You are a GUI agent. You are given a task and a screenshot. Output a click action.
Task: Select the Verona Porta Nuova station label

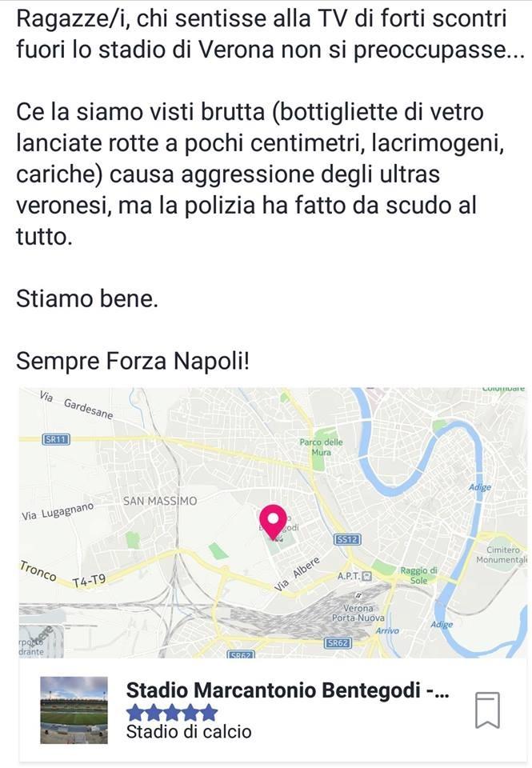coord(353,613)
